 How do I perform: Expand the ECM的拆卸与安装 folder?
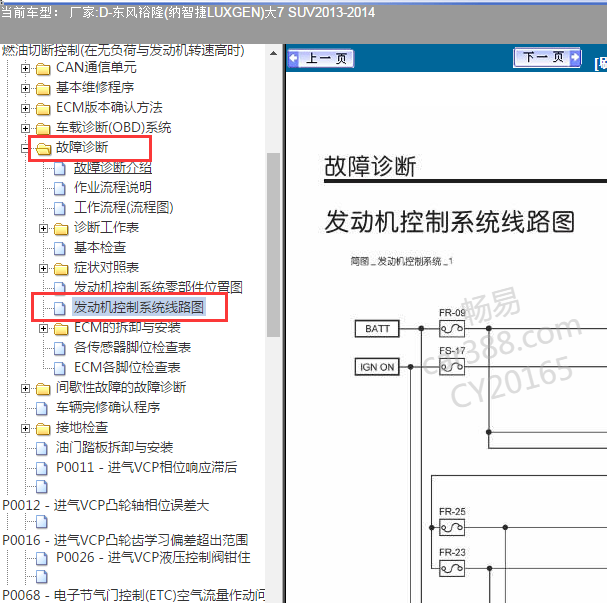coord(43,328)
